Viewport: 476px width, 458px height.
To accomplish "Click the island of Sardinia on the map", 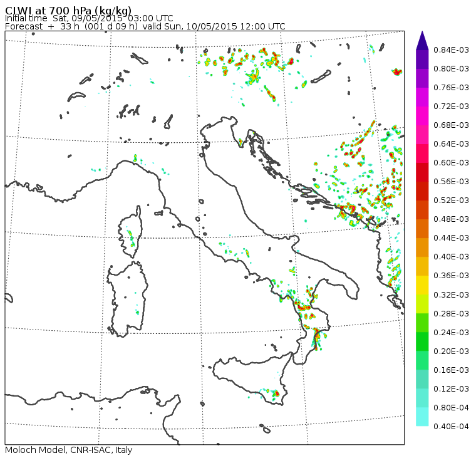I will (x=128, y=299).
